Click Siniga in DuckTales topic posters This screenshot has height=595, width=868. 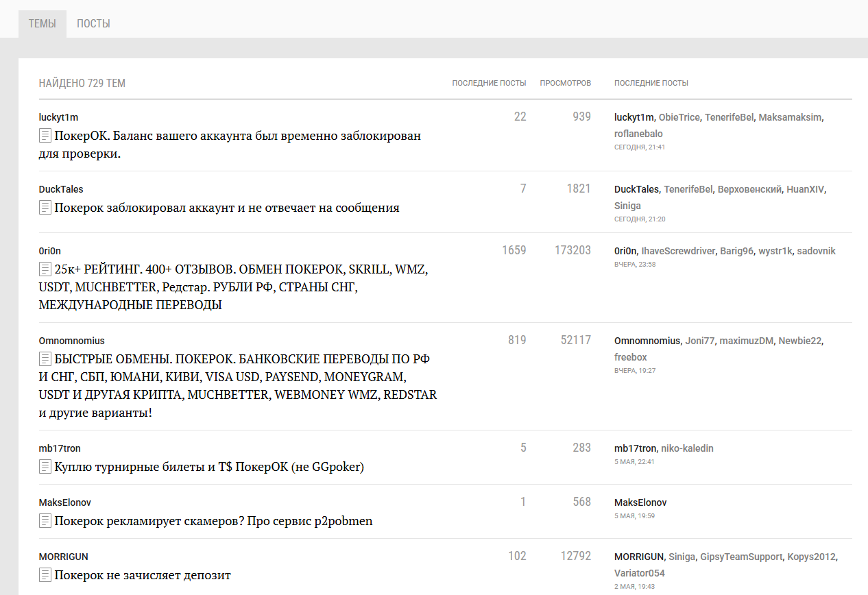tap(627, 206)
